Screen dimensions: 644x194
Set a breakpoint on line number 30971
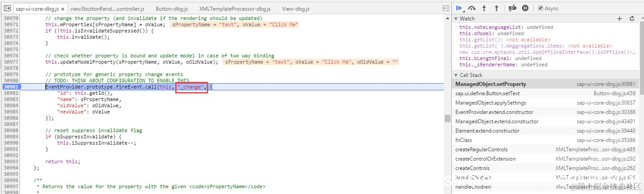(x=11, y=24)
